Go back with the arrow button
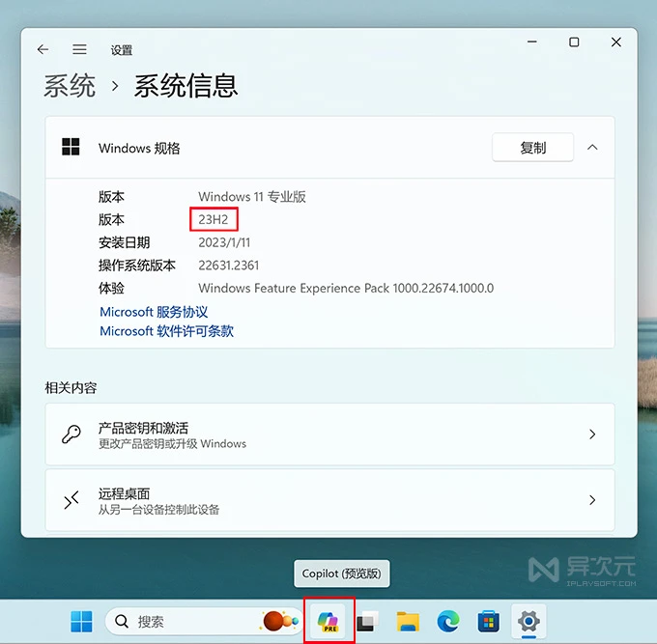657x644 pixels. 43,49
